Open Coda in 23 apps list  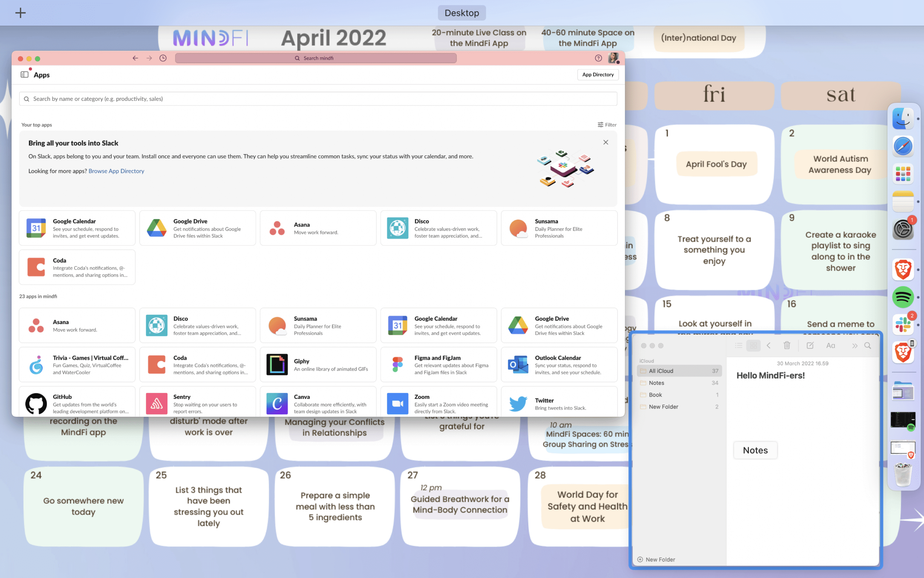tap(198, 365)
